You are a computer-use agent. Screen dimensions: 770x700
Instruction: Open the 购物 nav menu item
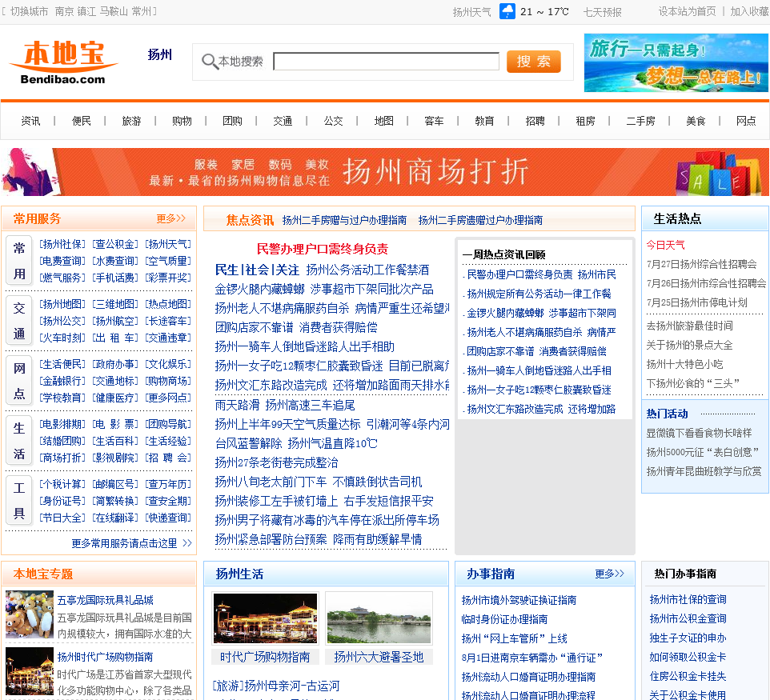point(182,121)
